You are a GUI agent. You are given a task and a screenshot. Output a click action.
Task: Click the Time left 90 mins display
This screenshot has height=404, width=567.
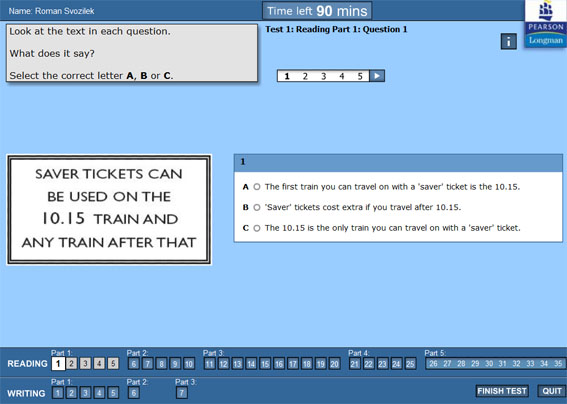(x=317, y=11)
